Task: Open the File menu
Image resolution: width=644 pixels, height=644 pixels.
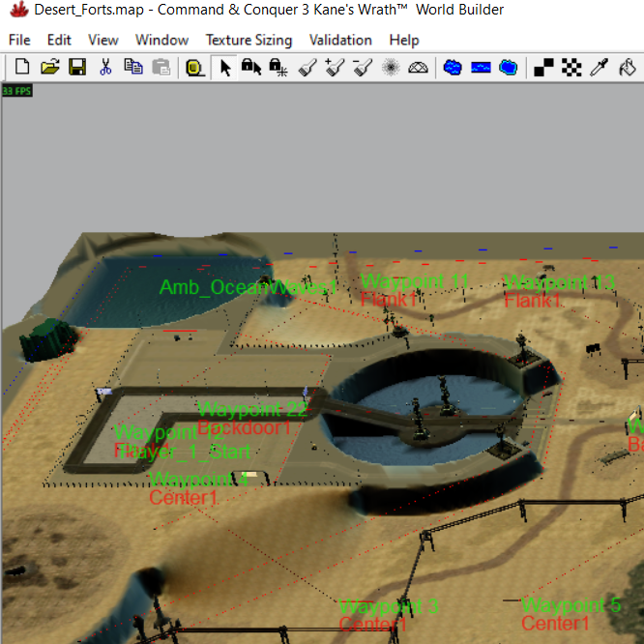Action: coord(19,40)
